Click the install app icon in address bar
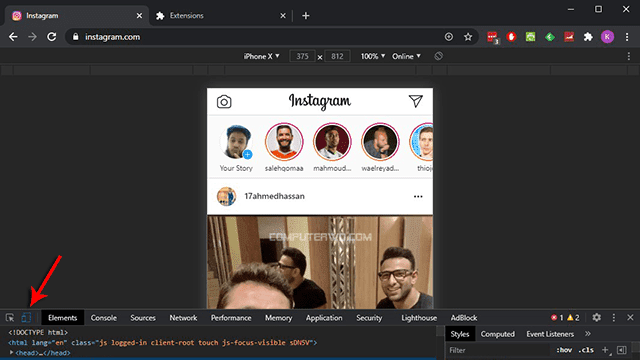Image resolution: width=640 pixels, height=360 pixels. click(x=449, y=37)
